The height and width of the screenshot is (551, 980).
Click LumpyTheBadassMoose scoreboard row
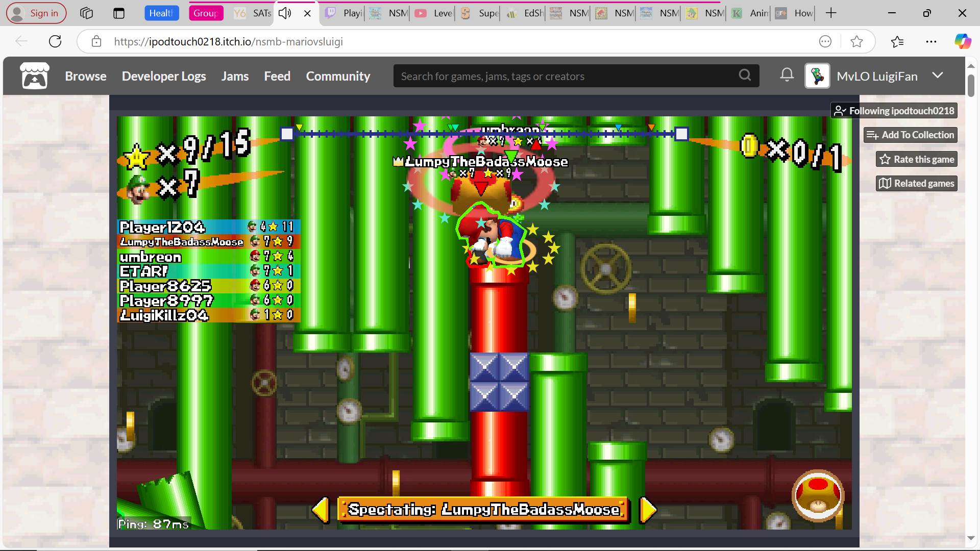point(209,241)
